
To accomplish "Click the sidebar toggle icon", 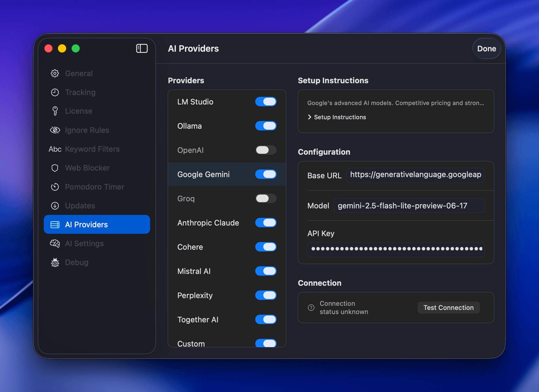I will pos(142,48).
